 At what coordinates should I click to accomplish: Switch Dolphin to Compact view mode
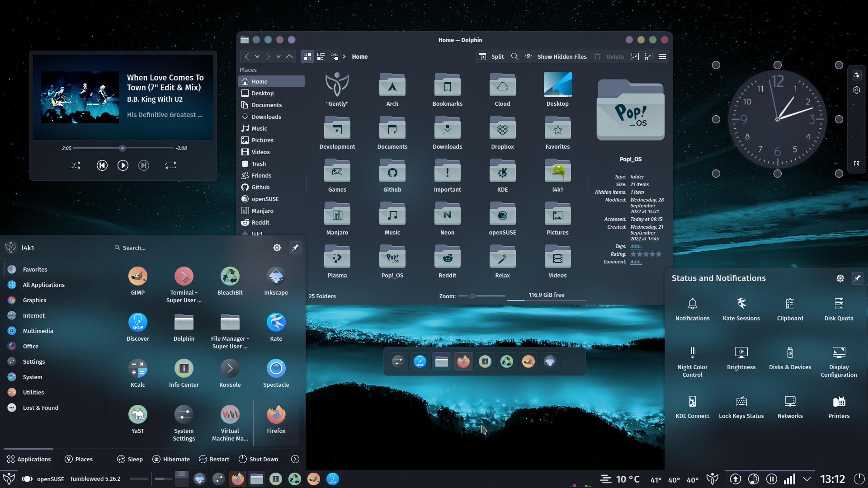[x=321, y=56]
